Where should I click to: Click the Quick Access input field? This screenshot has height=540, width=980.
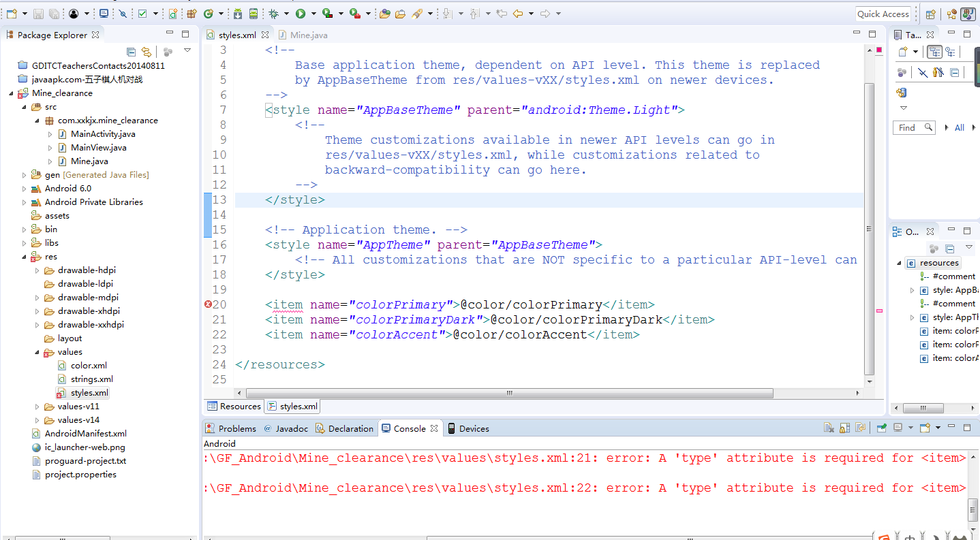coord(883,14)
